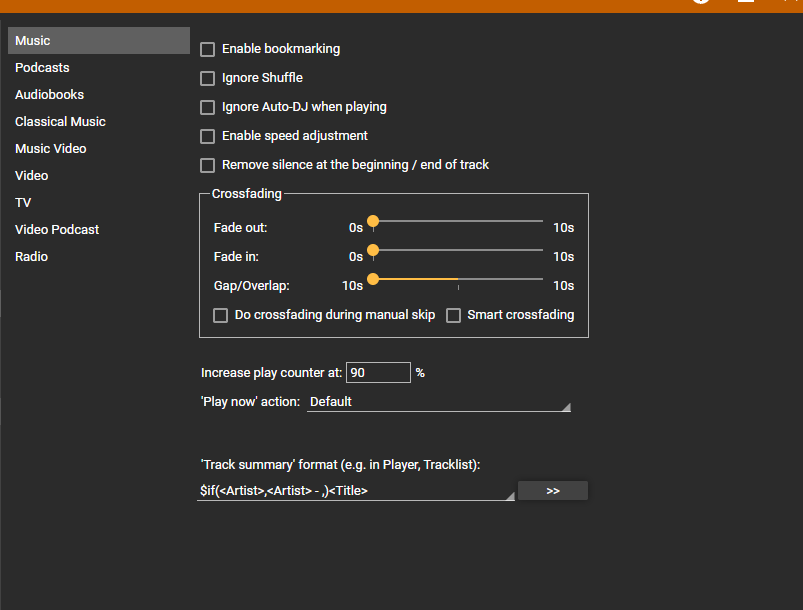Click the Fade in slider handle

[373, 250]
